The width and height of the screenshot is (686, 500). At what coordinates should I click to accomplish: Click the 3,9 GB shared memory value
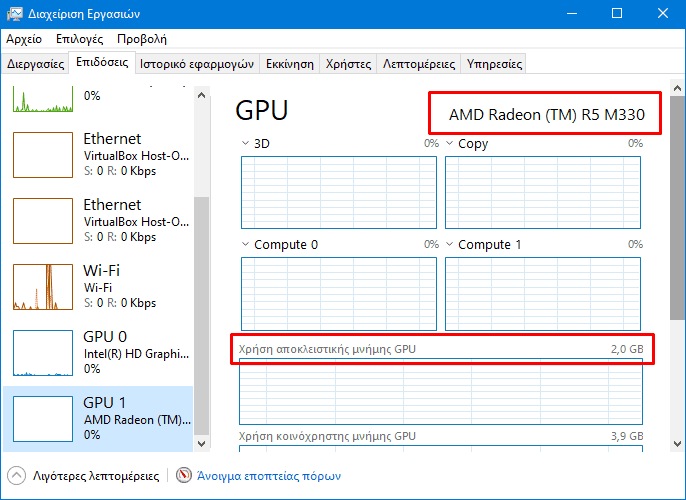[x=627, y=436]
